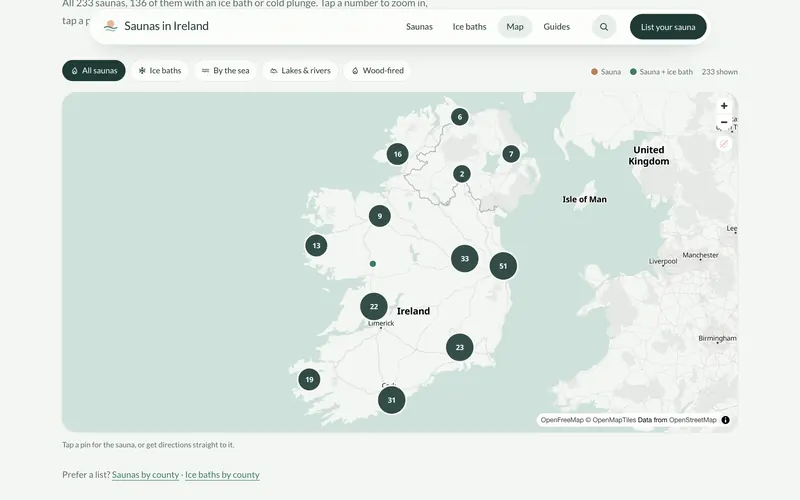Image resolution: width=800 pixels, height=500 pixels.
Task: Click the 7 cluster marker
Action: click(x=511, y=154)
